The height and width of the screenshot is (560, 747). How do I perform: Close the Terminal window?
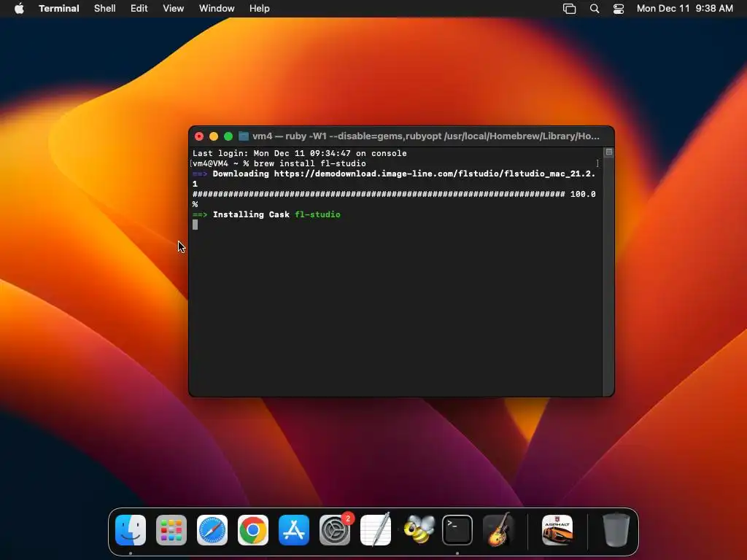point(199,136)
